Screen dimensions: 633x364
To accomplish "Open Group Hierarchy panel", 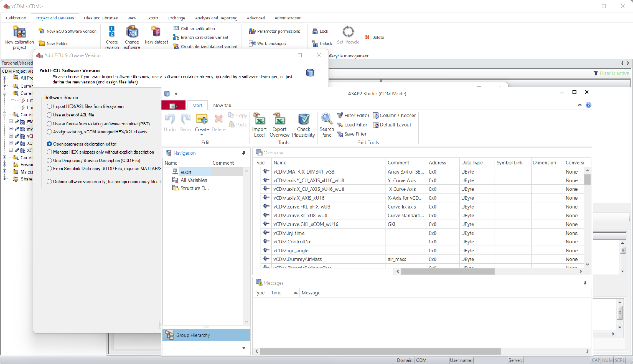I will click(207, 335).
